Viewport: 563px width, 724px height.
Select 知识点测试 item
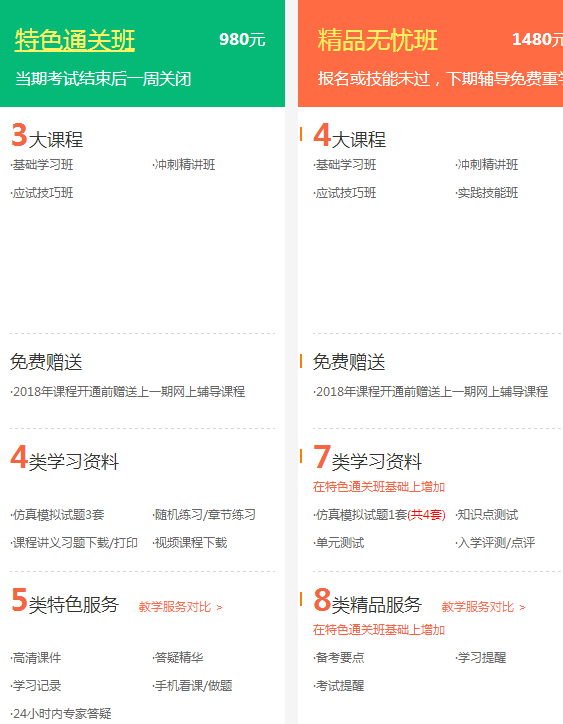[487, 515]
